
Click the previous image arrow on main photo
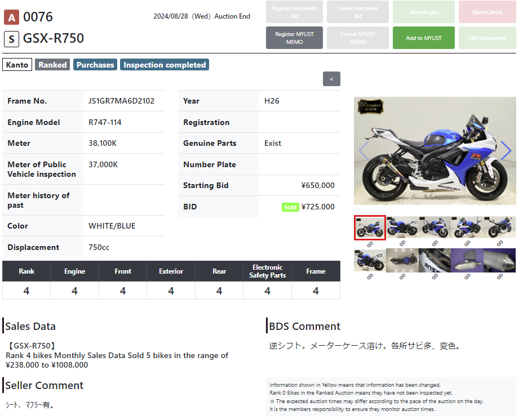coord(364,151)
